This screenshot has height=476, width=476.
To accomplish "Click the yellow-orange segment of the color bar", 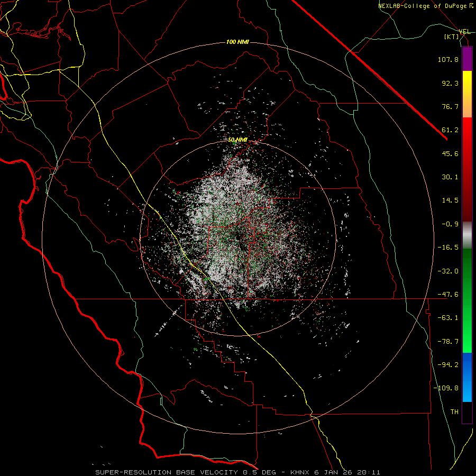I will click(467, 94).
